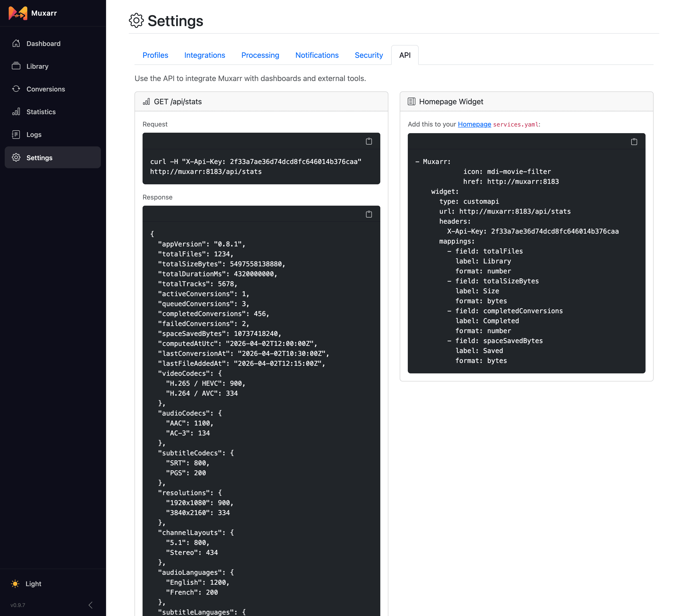Open Library via the stack icon
Viewport: 682px width, 616px height.
(x=16, y=66)
